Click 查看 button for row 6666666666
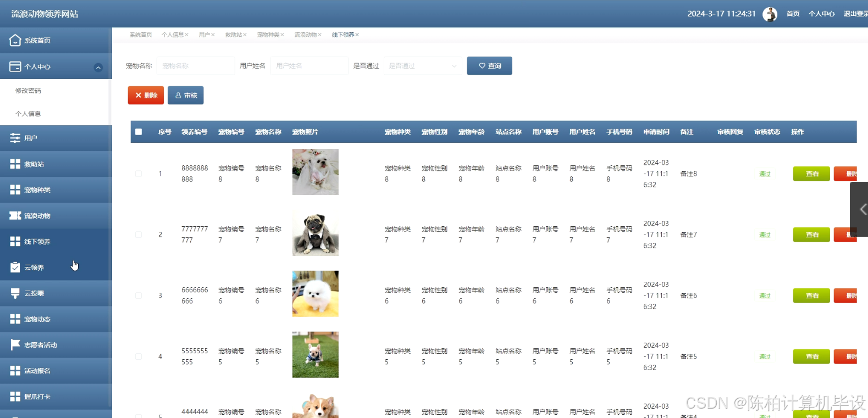The image size is (868, 418). (811, 296)
